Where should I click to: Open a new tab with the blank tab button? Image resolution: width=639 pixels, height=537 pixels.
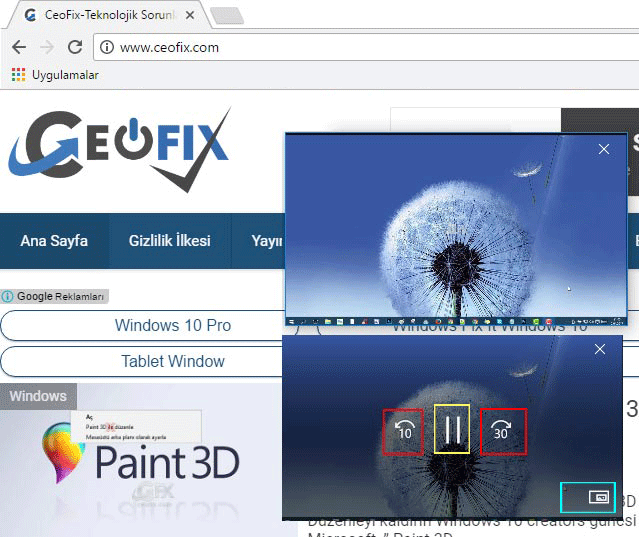[x=227, y=15]
